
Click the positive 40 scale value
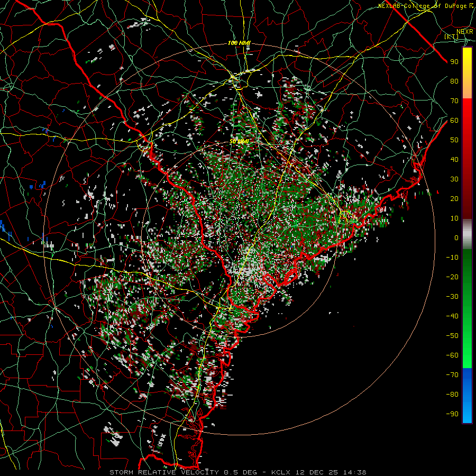pos(454,159)
